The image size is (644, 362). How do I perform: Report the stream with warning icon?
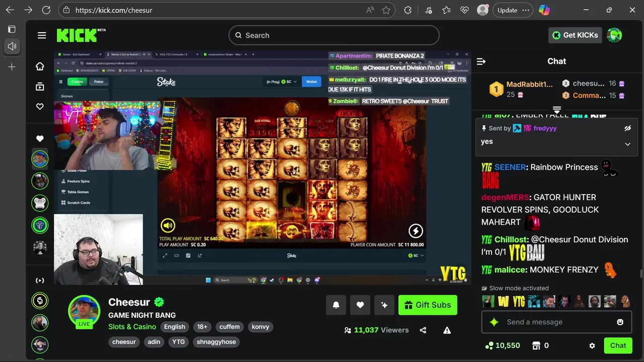pos(447,330)
